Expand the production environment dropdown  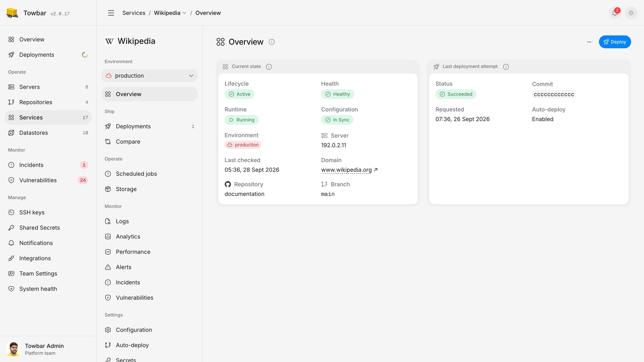(149, 76)
